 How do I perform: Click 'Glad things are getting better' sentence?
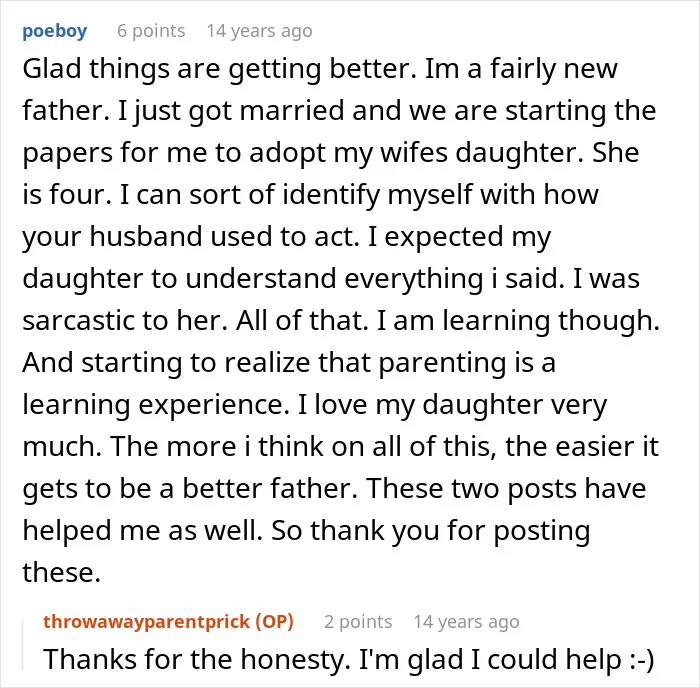(219, 70)
